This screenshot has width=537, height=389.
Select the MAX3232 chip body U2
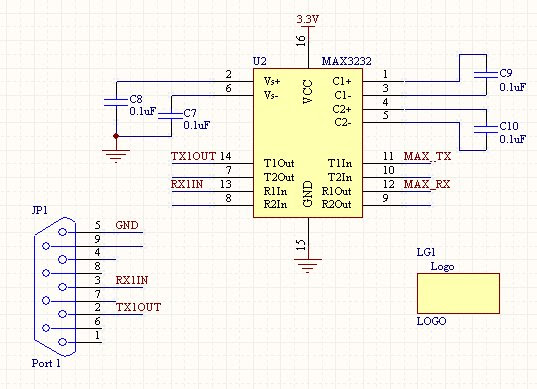click(x=308, y=143)
